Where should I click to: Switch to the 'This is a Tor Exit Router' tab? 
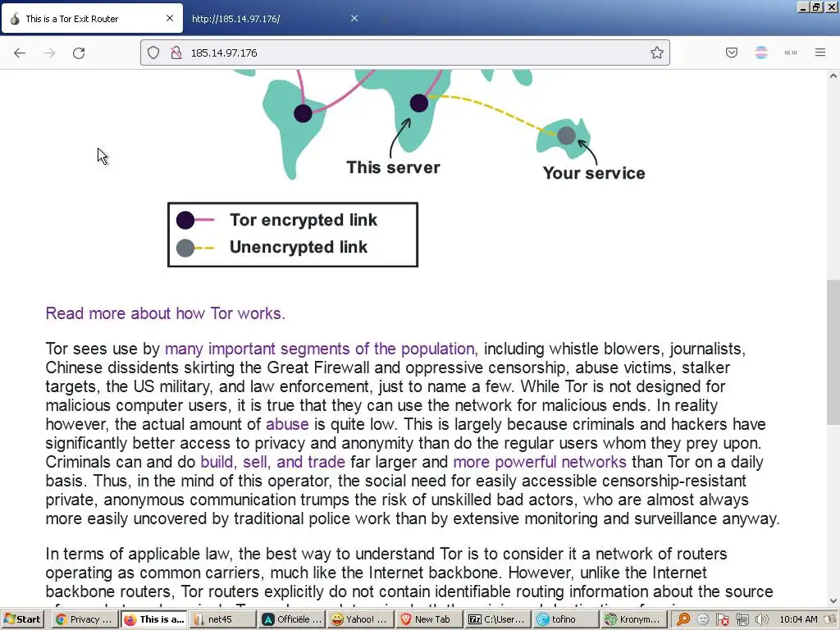91,18
